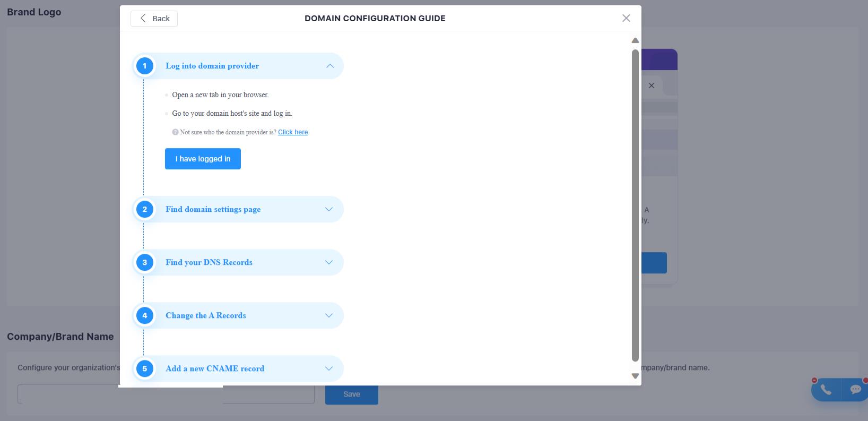Click the dialog vertical scrollbar thumb
Image resolution: width=868 pixels, height=421 pixels.
point(635,206)
